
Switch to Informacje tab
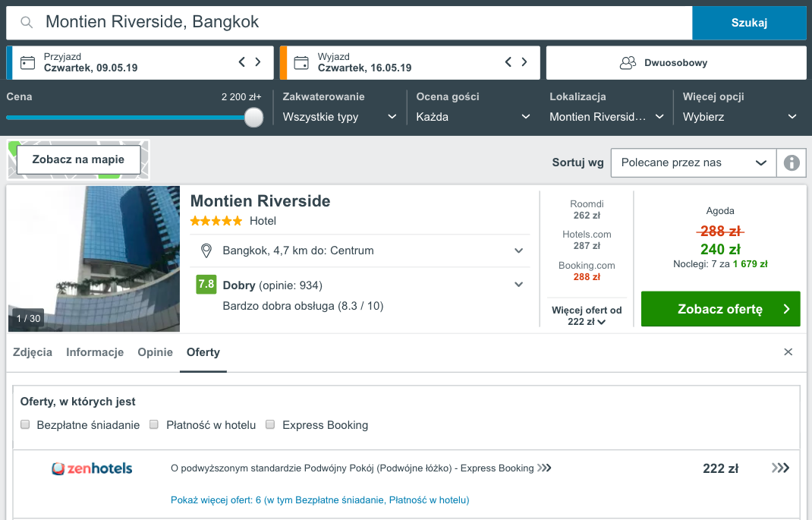(x=95, y=352)
